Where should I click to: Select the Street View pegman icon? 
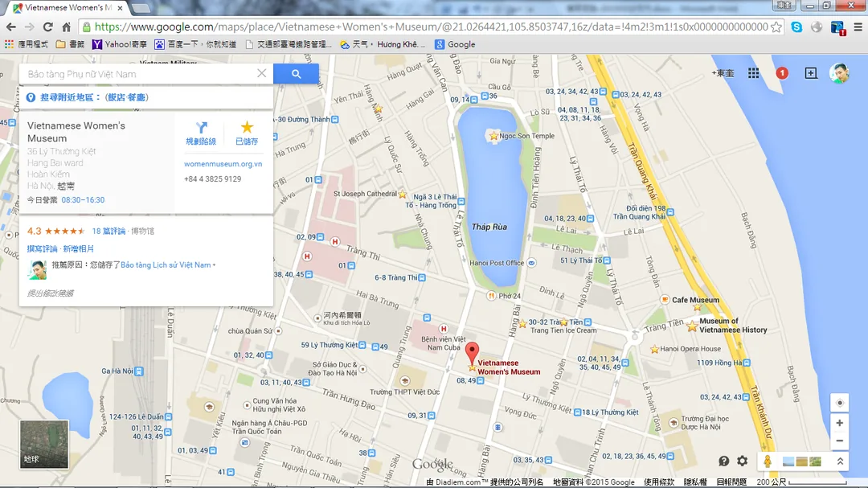(768, 461)
